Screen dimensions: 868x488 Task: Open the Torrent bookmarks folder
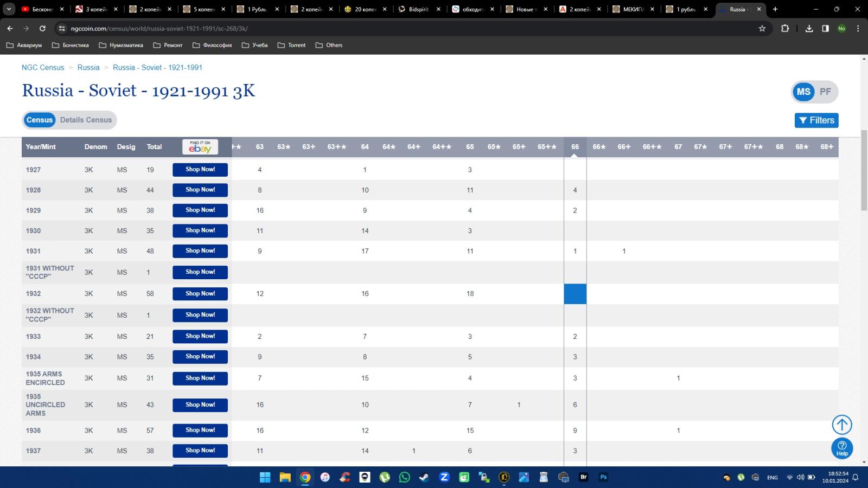(291, 45)
